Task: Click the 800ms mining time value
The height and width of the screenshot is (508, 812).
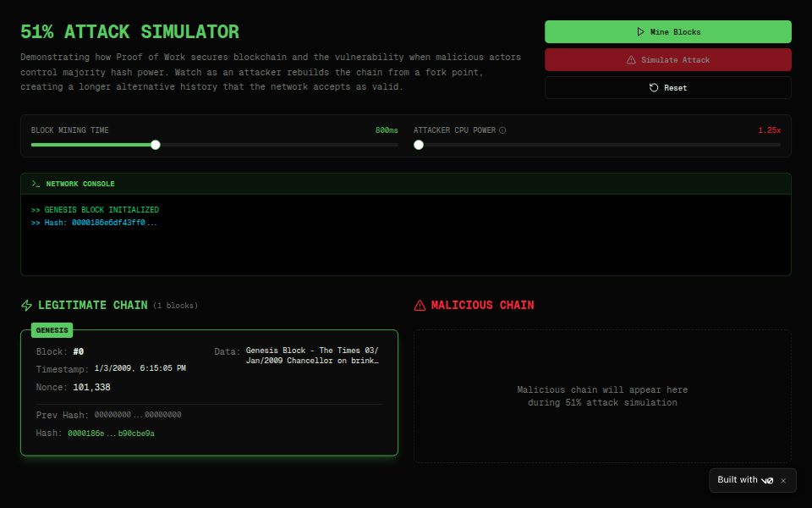Action: [387, 130]
